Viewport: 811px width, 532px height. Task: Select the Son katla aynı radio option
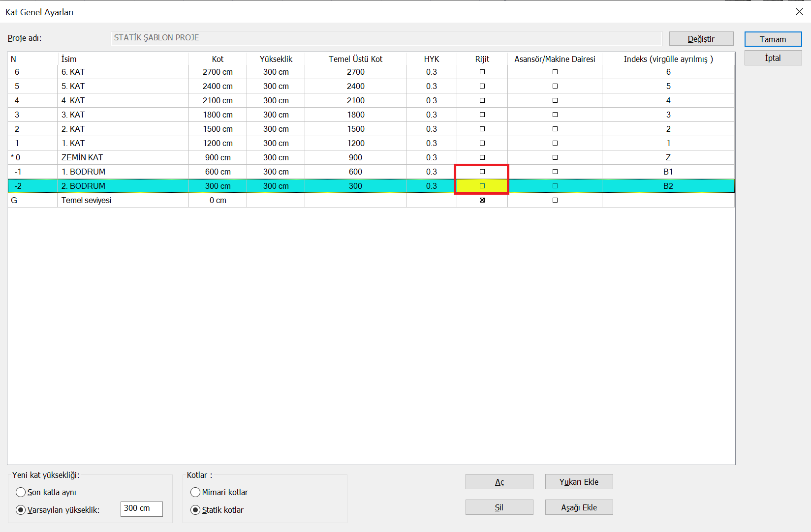pyautogui.click(x=21, y=492)
